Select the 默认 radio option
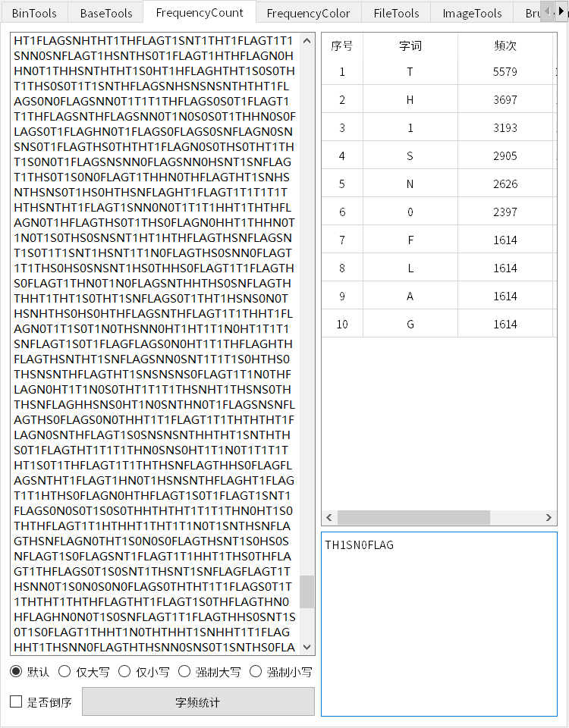Viewport: 569px width, 728px height. (x=30, y=671)
